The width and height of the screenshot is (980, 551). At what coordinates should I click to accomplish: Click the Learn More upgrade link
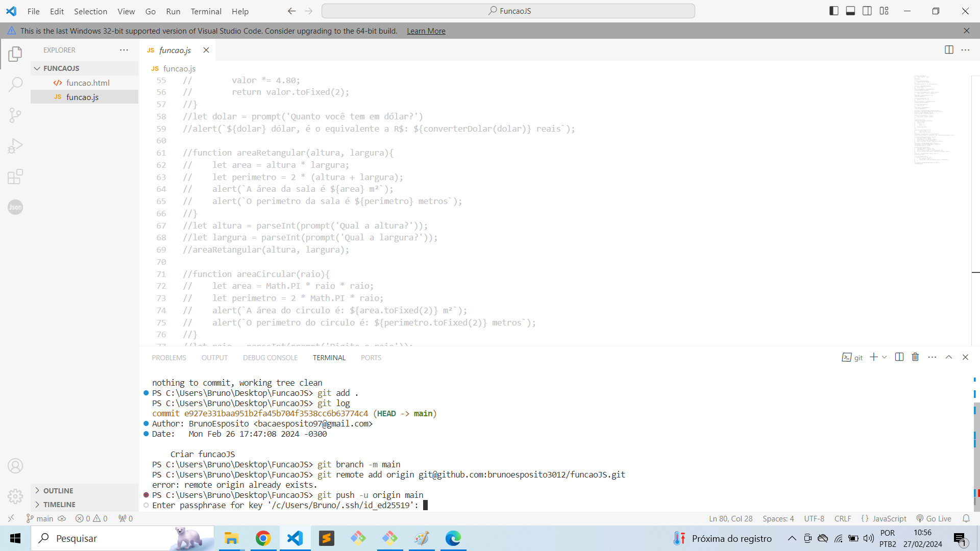426,31
